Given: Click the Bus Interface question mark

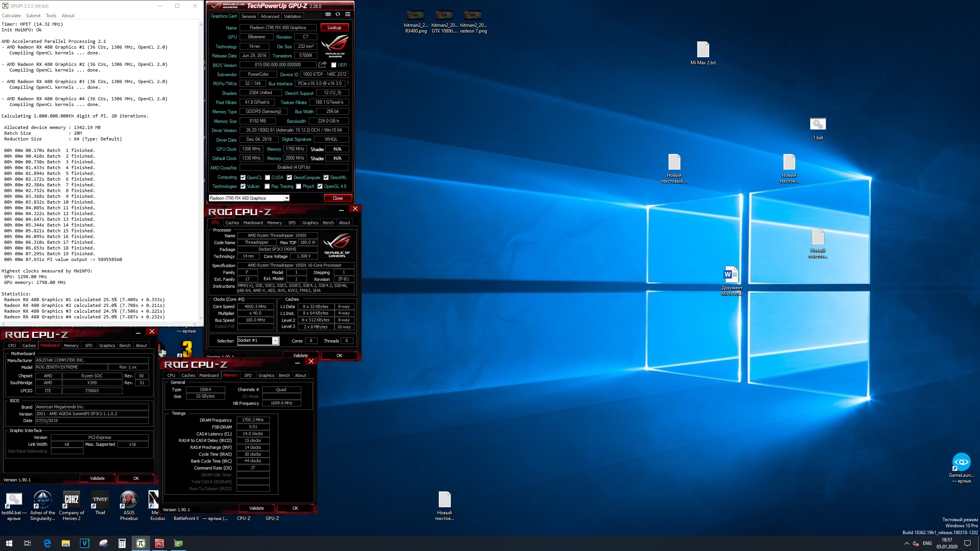Looking at the screenshot, I should 348,83.
